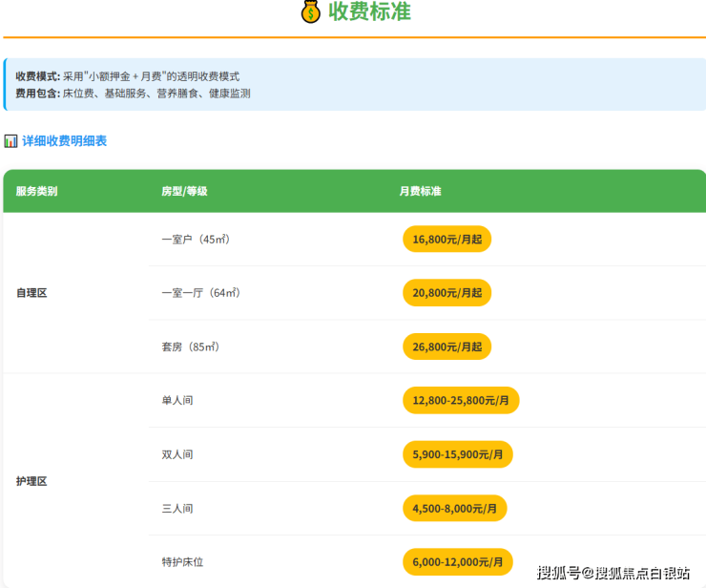Click the bar chart icon before 详细收费明细表

(x=10, y=141)
